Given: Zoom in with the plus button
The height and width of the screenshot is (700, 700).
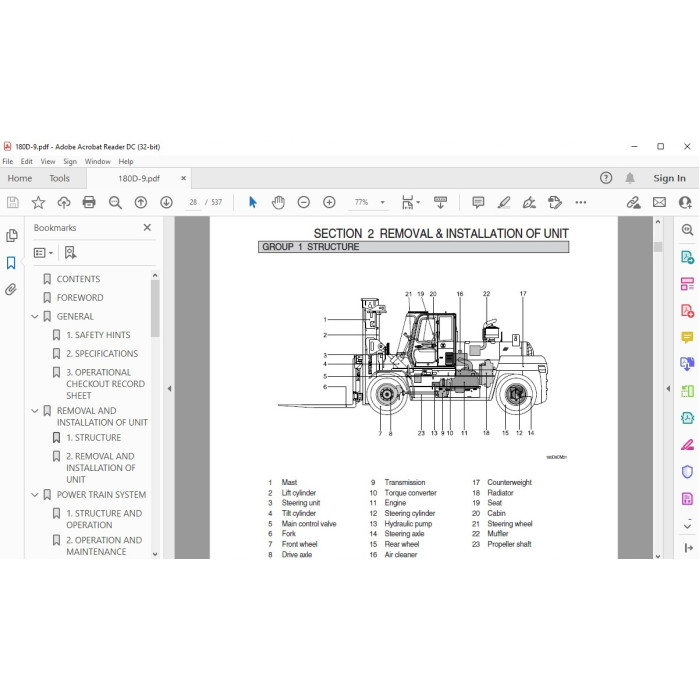Looking at the screenshot, I should [x=329, y=203].
